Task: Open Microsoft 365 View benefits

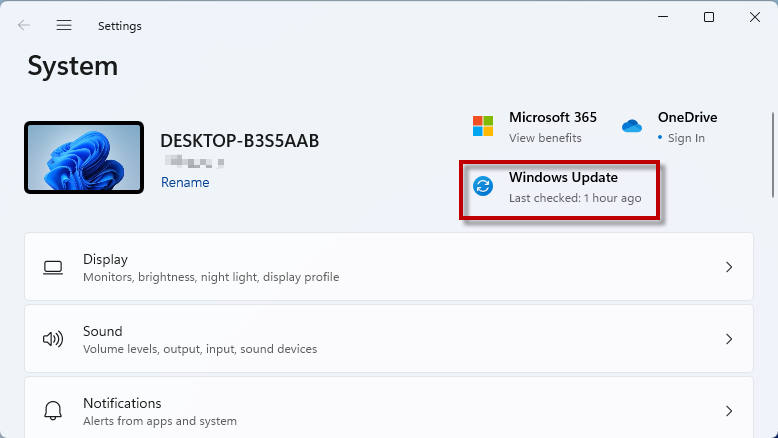Action: (545, 138)
